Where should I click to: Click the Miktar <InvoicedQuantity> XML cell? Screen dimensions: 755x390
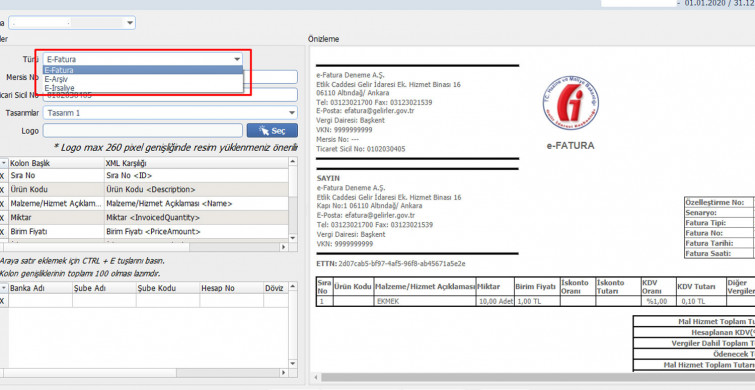click(196, 218)
